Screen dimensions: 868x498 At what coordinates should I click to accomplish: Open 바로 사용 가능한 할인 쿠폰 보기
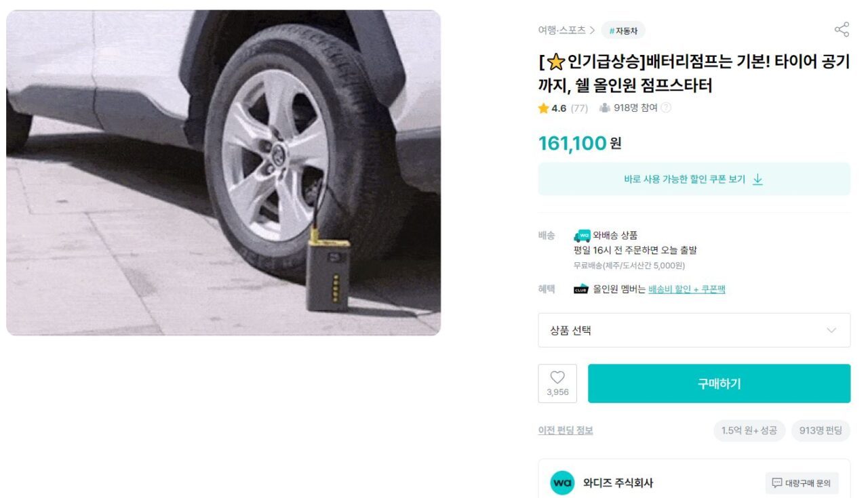[694, 180]
